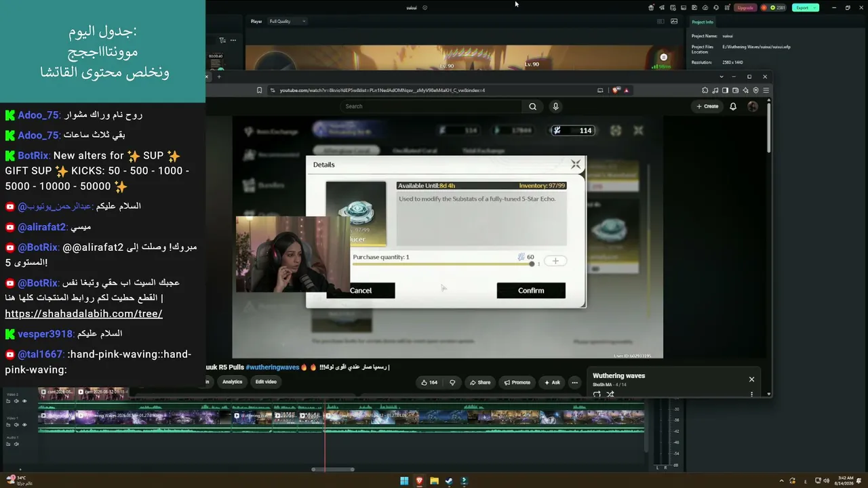Open the gift icon in Filmora's top bar
868x488 pixels.
(651, 7)
